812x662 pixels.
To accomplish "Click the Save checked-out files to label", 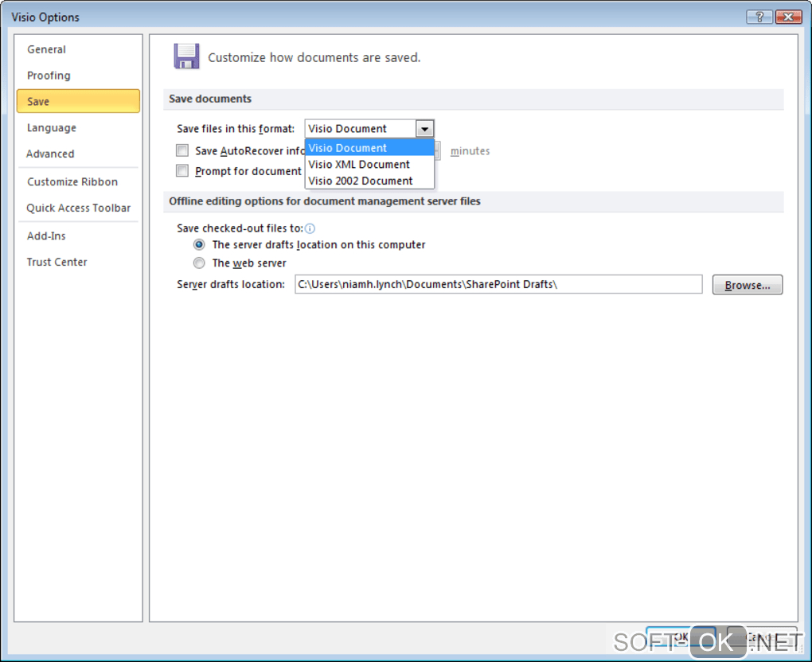I will coord(240,228).
